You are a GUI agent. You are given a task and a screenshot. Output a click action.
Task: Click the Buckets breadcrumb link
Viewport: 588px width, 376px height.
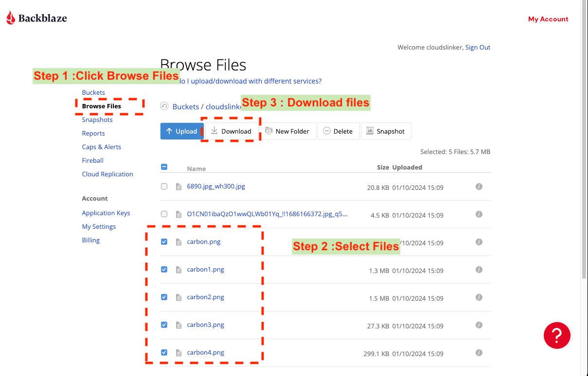[x=186, y=106]
